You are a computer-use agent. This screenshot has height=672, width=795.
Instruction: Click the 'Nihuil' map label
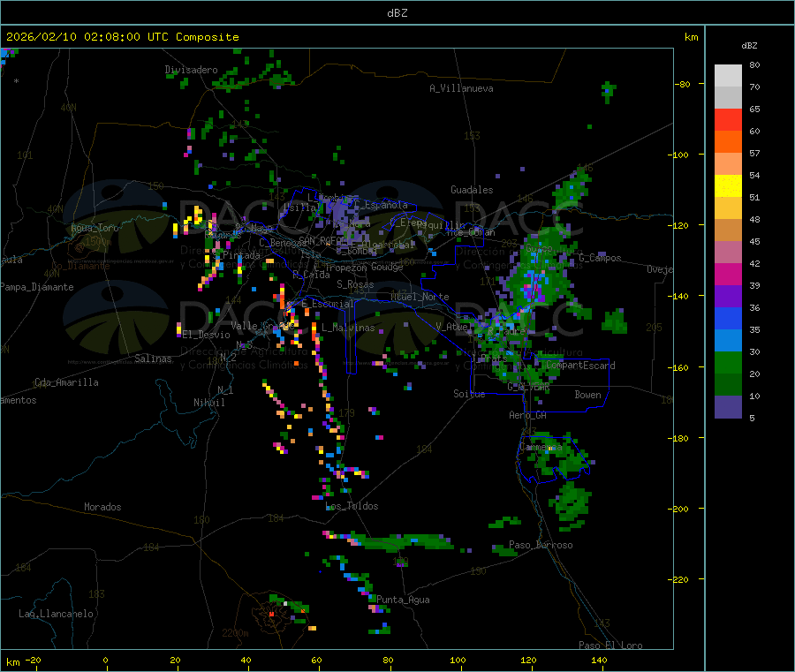209,403
